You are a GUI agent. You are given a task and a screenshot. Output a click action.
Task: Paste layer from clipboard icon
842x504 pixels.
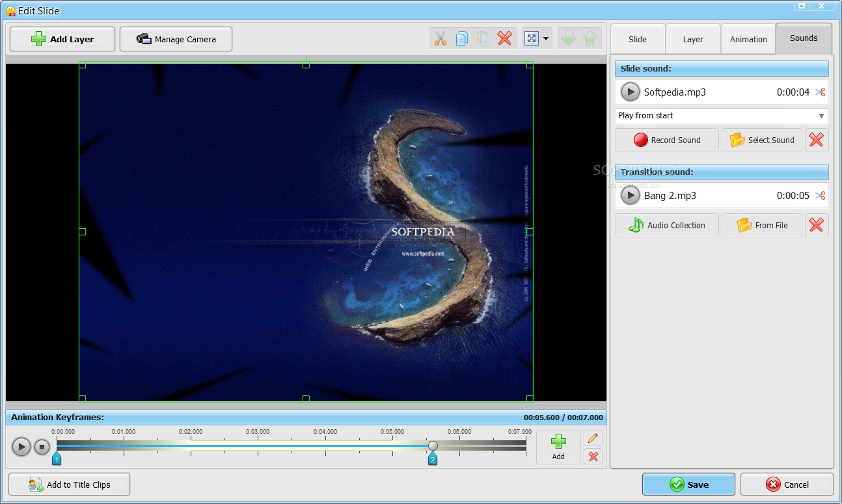[483, 39]
